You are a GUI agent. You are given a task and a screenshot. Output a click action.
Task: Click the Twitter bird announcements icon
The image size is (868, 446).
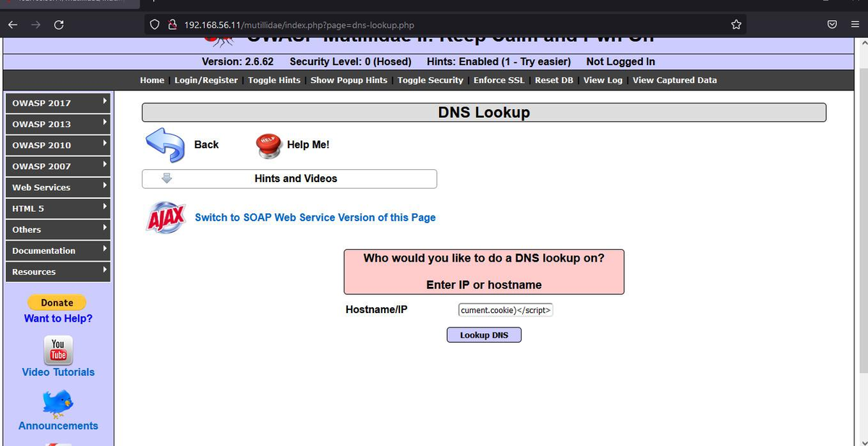tap(58, 403)
